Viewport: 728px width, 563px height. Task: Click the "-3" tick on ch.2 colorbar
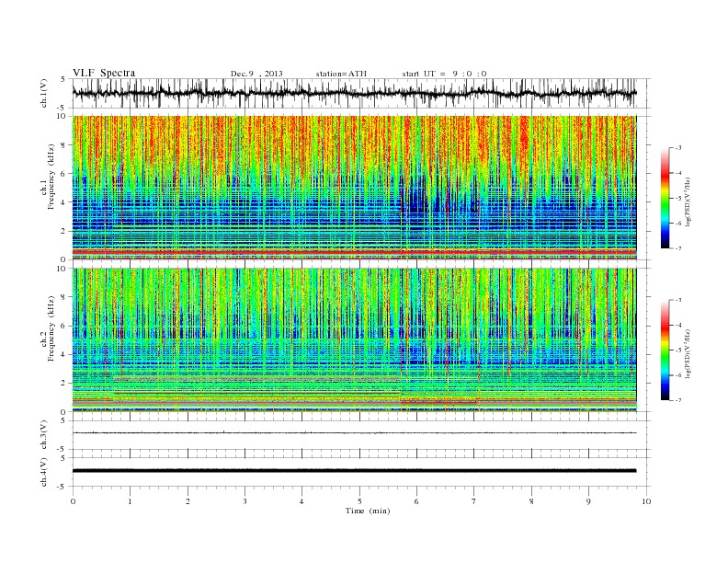click(678, 300)
